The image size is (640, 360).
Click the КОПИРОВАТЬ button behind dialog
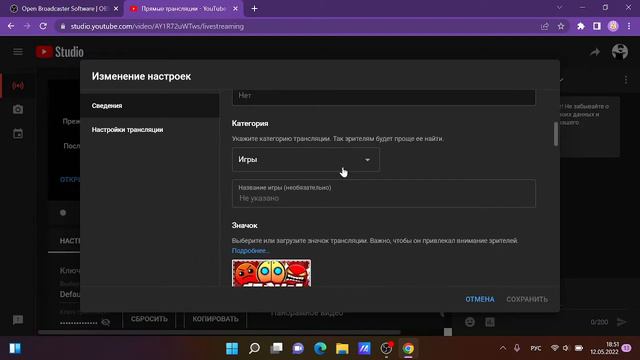pyautogui.click(x=215, y=319)
